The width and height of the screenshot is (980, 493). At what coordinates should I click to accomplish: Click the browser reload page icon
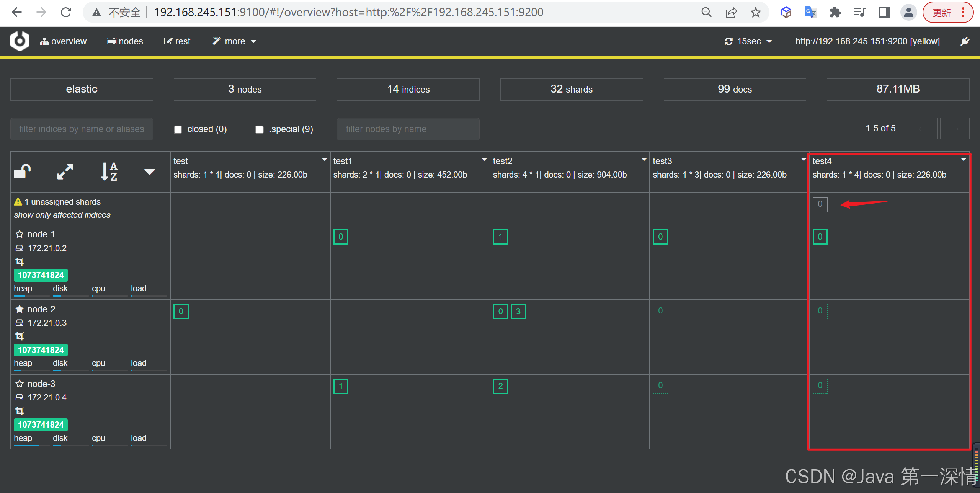(66, 13)
